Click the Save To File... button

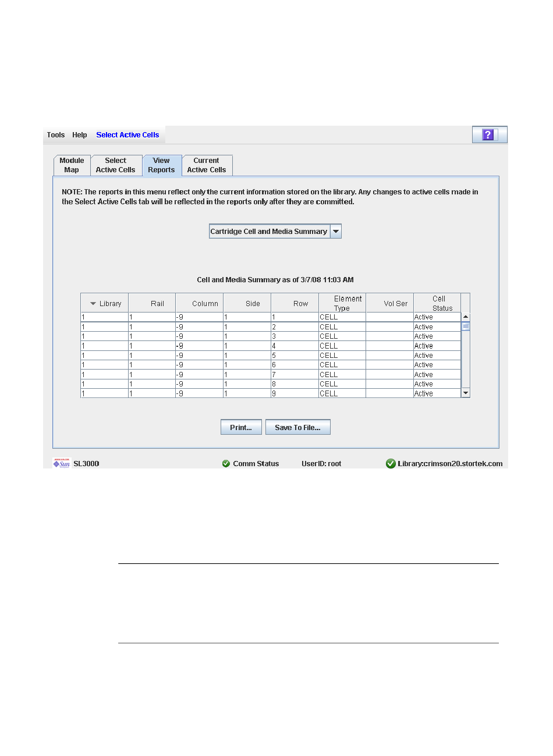(297, 427)
